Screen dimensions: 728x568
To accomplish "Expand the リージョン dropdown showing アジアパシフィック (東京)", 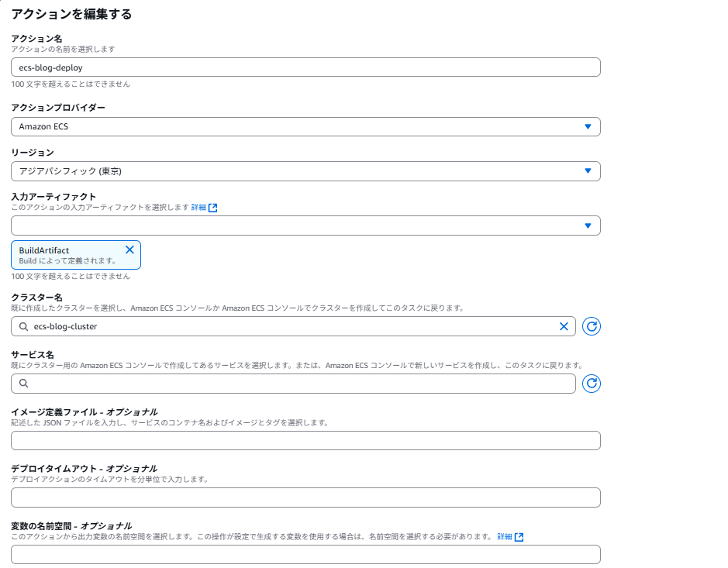I will (305, 170).
